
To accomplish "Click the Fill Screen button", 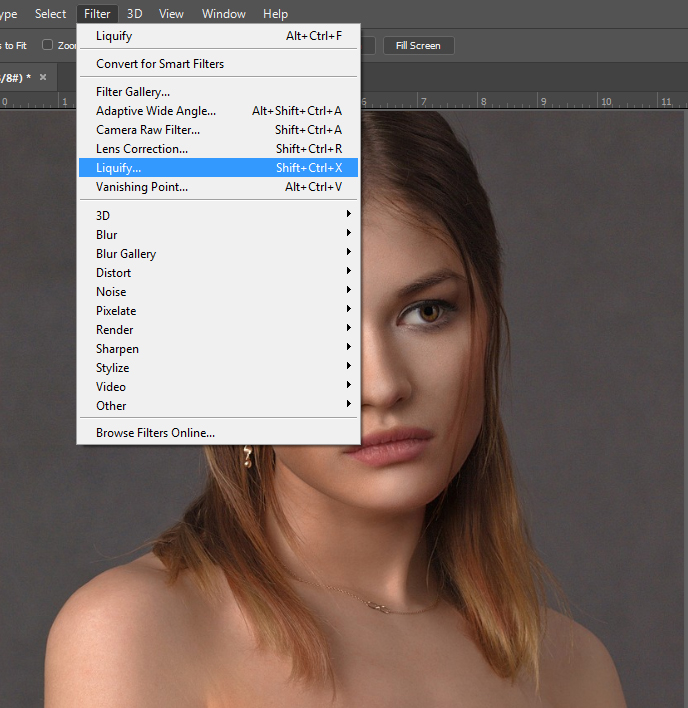I will tap(418, 46).
